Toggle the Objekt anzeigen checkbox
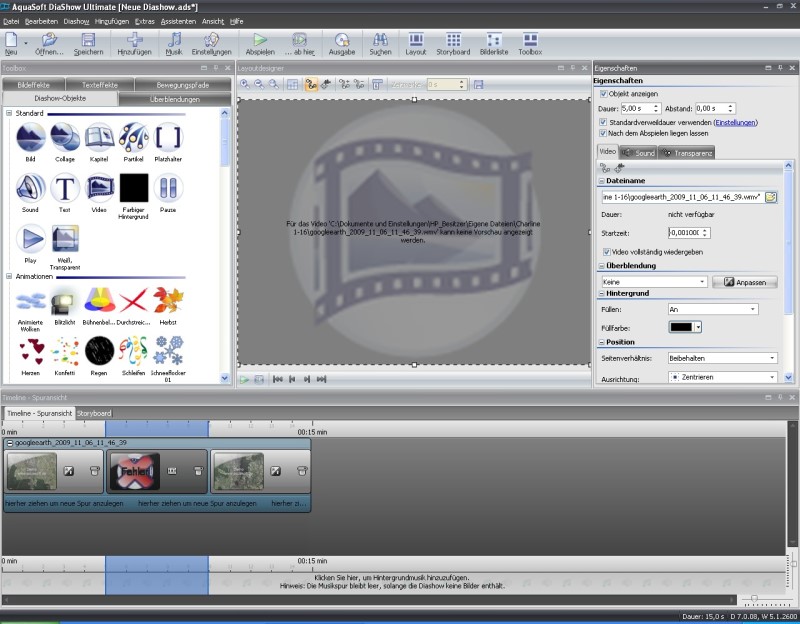This screenshot has width=800, height=624. (603, 93)
